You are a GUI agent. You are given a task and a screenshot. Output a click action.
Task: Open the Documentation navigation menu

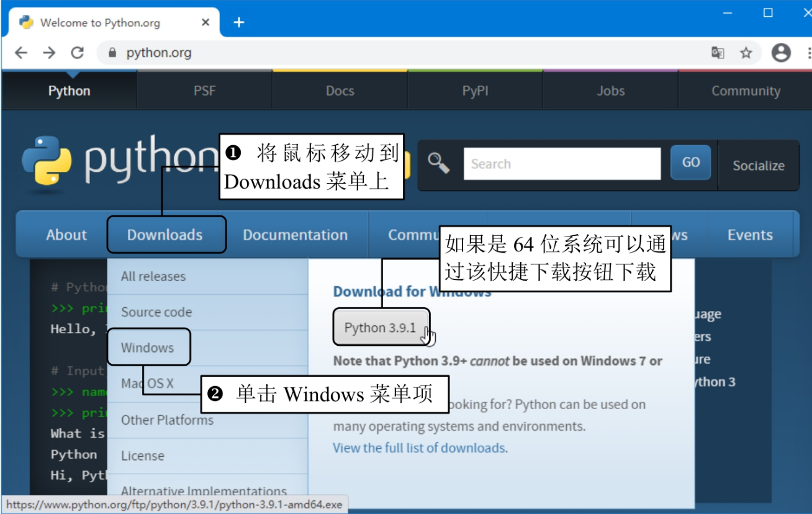tap(295, 235)
